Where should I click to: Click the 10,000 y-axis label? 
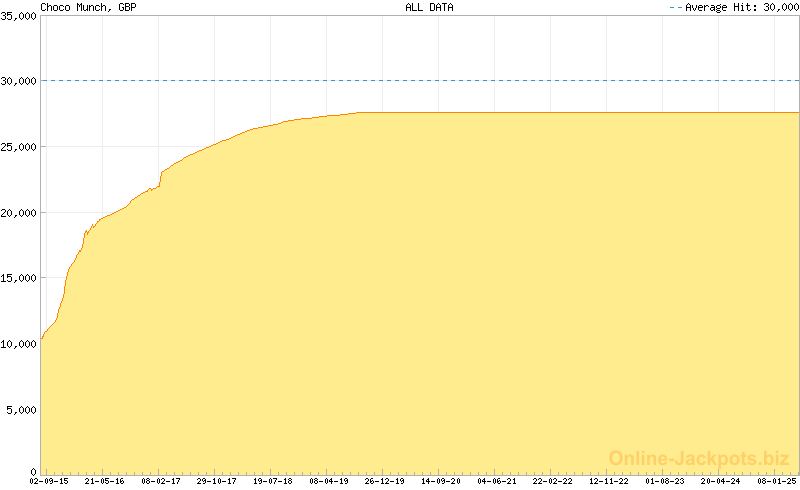coord(19,344)
